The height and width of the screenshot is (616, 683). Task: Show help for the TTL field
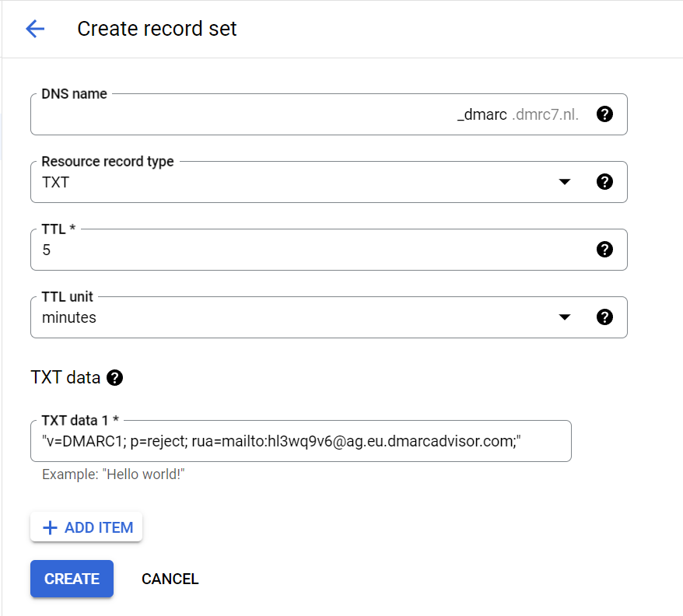[604, 250]
